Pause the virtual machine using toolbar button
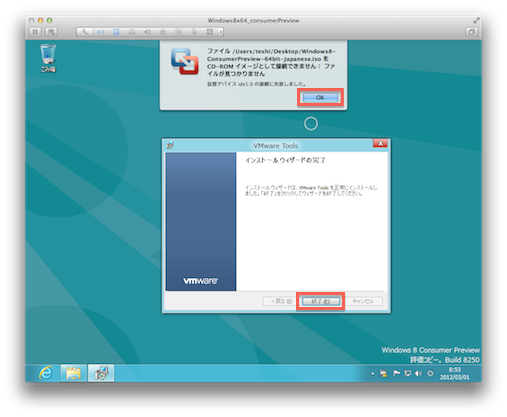The height and width of the screenshot is (417, 507). [35, 32]
